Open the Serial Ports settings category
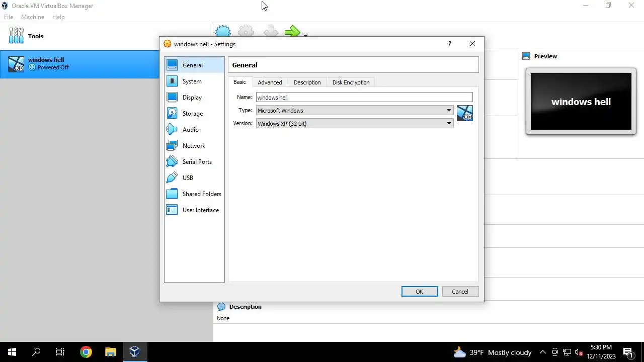The image size is (644, 362). [194, 161]
